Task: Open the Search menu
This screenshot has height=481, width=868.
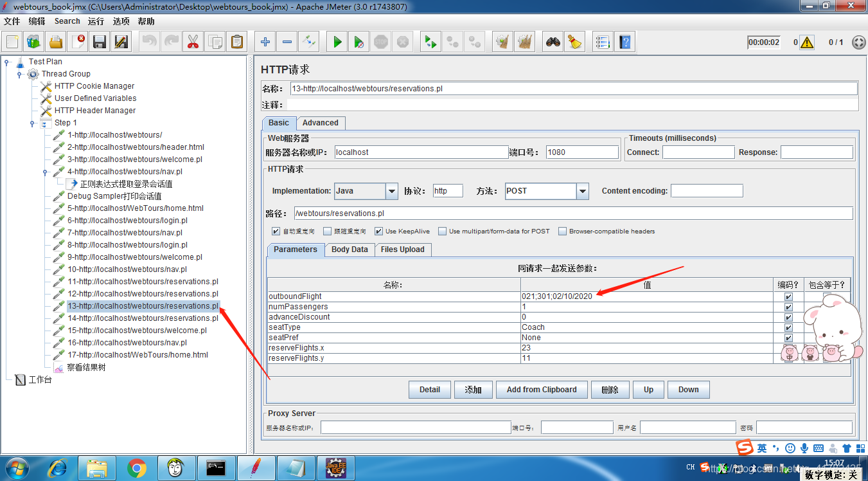Action: click(67, 21)
